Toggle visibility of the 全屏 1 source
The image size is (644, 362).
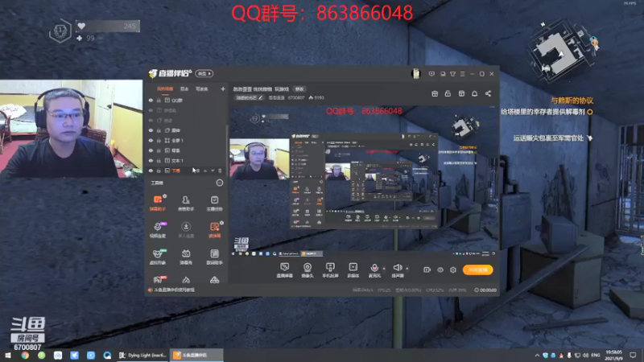[151, 140]
